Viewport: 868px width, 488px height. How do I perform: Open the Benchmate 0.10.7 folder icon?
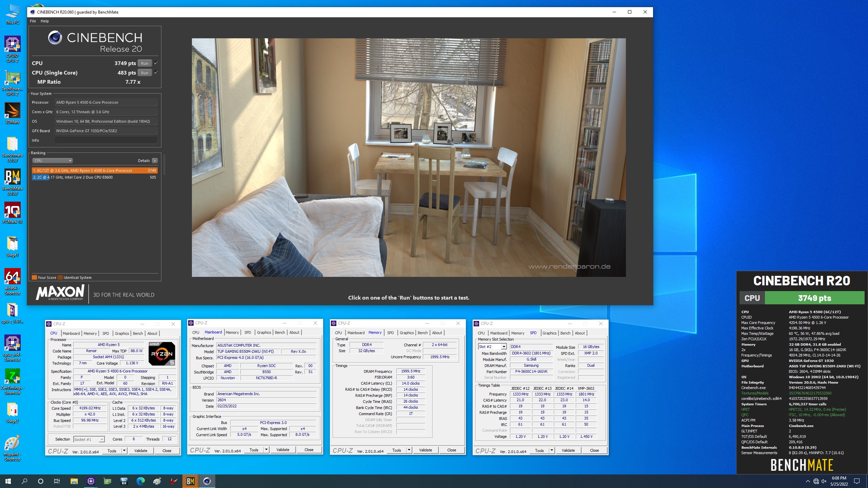pyautogui.click(x=12, y=149)
